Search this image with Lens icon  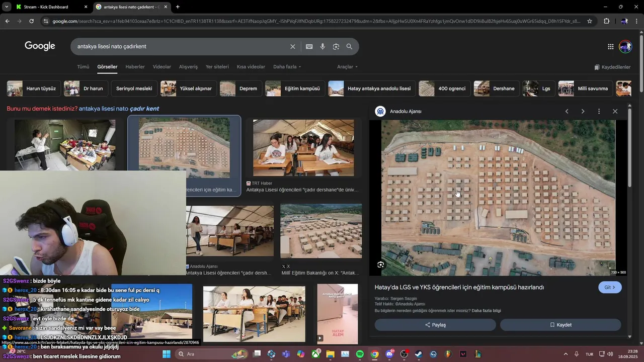381,264
